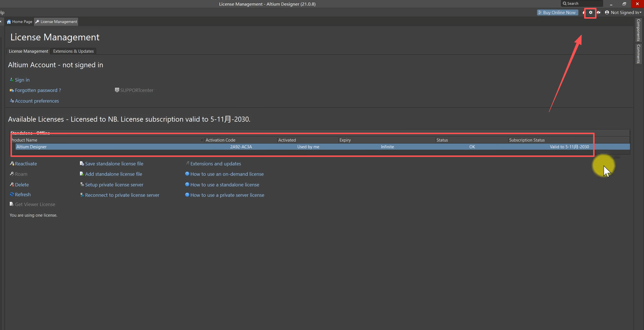The width and height of the screenshot is (644, 330).
Task: Open the Components side panel
Action: pyautogui.click(x=638, y=30)
